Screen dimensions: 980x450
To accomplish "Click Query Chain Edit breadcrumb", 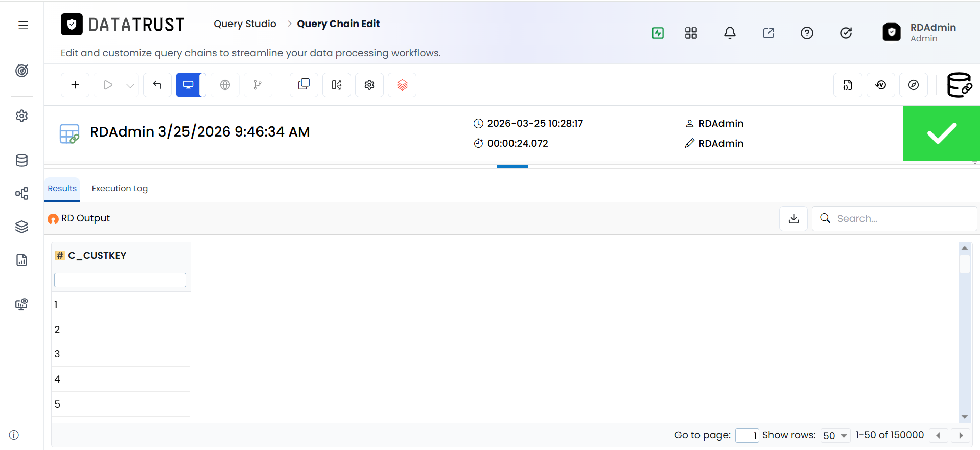I will pos(338,24).
